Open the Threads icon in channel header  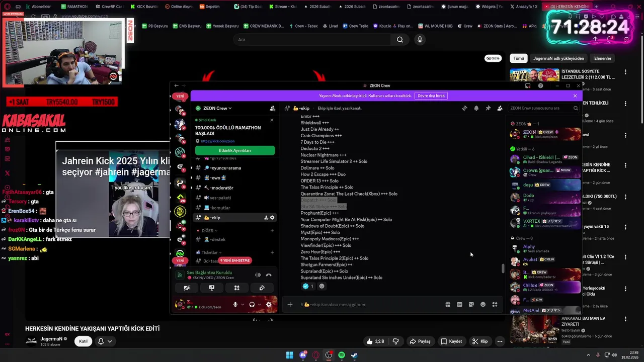464,108
